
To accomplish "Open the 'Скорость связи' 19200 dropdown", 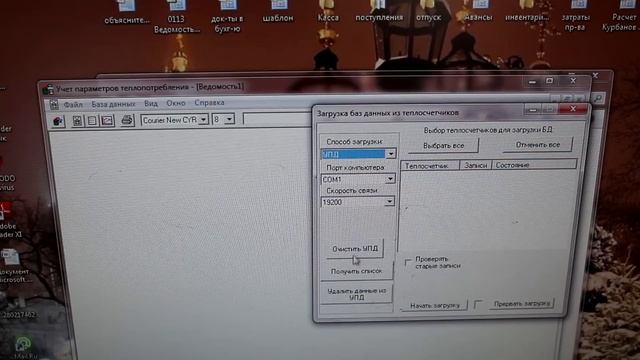I will click(389, 202).
